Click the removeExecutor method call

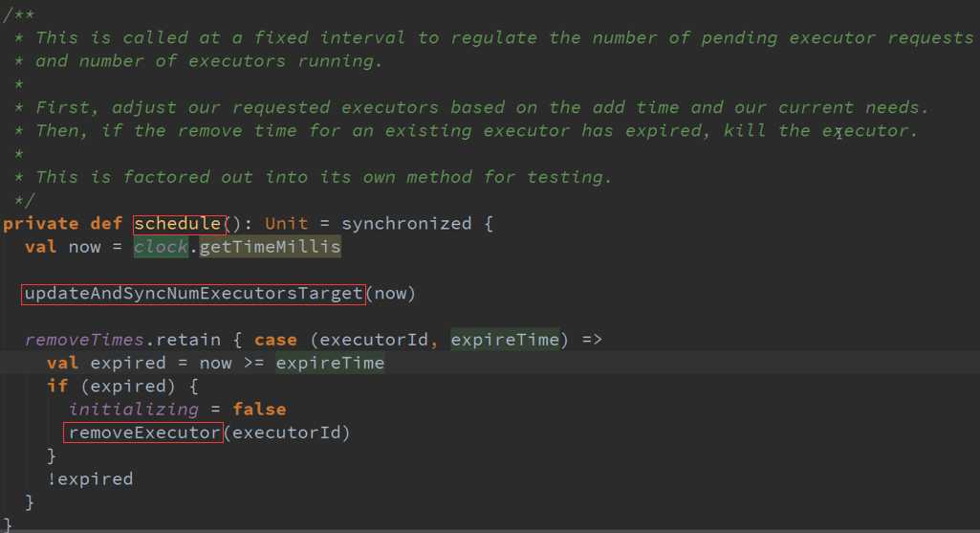(x=143, y=433)
